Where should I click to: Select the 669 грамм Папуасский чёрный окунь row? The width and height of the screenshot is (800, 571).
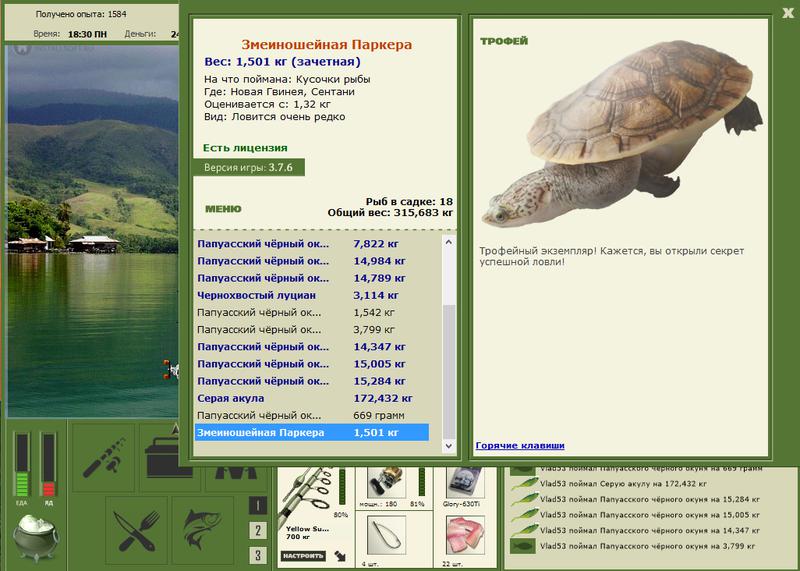312,415
